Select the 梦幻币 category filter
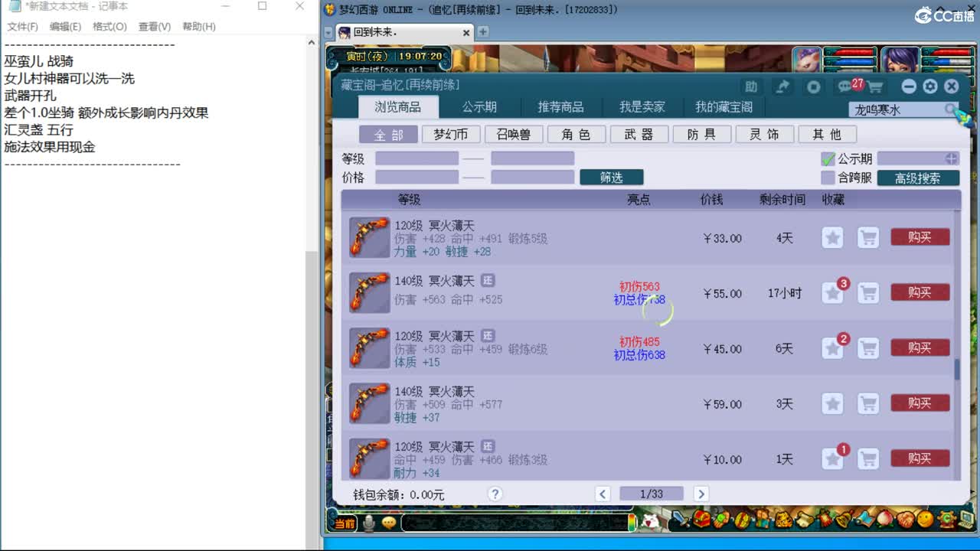Image resolution: width=980 pixels, height=551 pixels. tap(451, 135)
